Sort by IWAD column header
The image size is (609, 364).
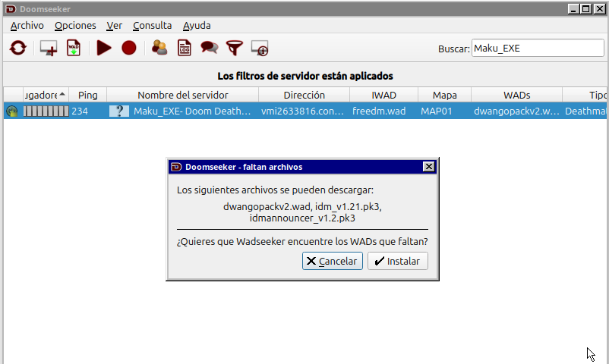pyautogui.click(x=383, y=95)
